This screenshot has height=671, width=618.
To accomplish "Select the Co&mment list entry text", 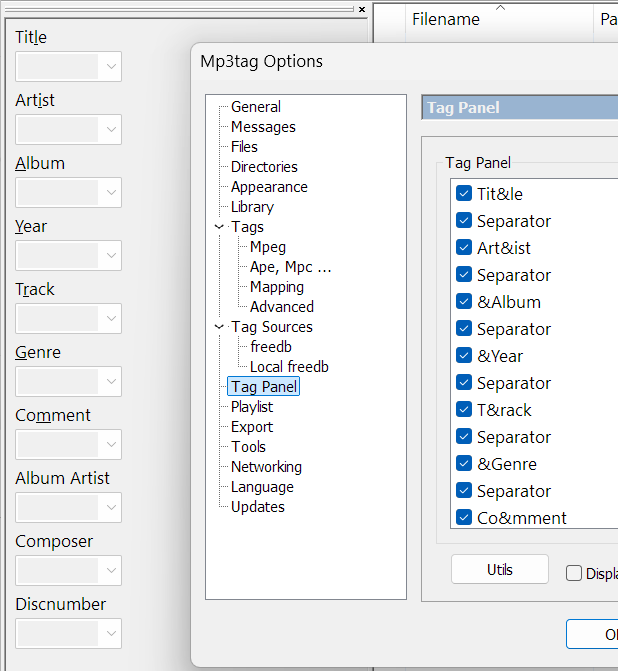I will click(522, 518).
